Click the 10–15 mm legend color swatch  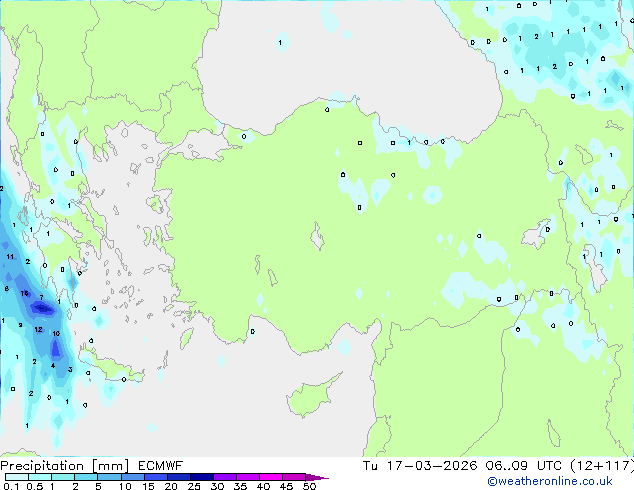pos(132,477)
